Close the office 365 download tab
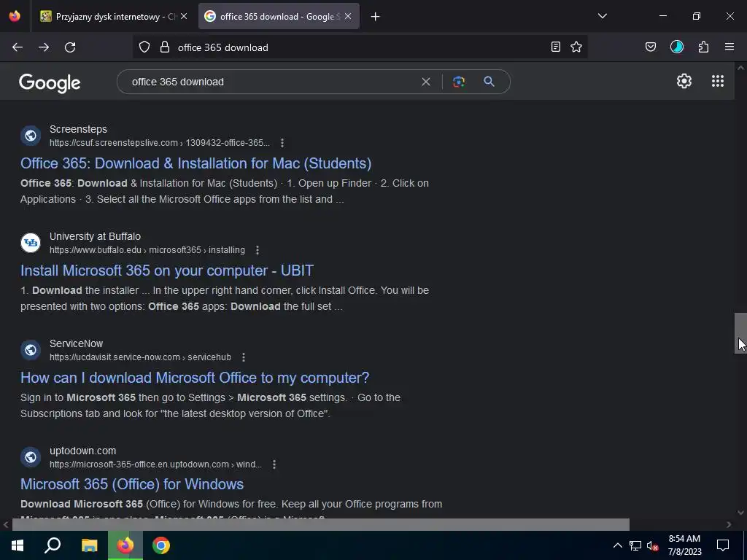This screenshot has height=560, width=747. point(348,16)
